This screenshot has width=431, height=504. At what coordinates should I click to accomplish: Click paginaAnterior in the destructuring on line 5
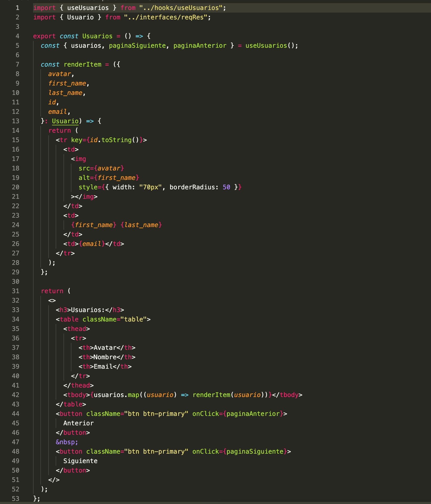[200, 46]
